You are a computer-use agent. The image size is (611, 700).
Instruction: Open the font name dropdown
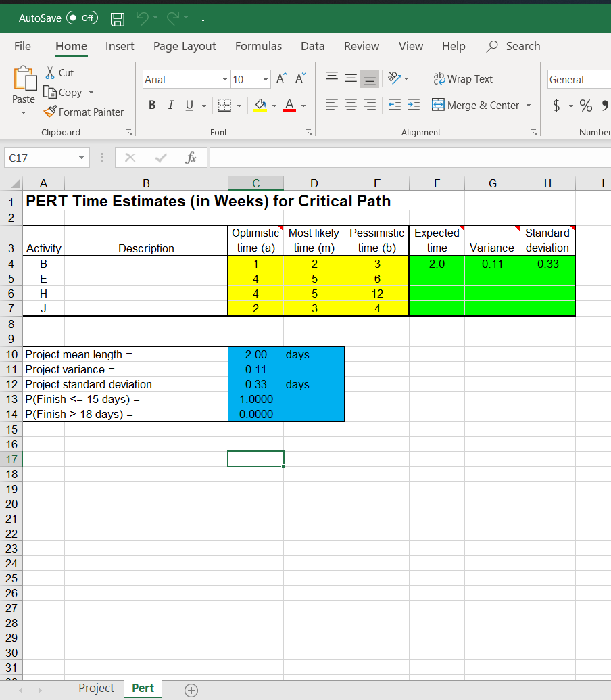tap(223, 78)
